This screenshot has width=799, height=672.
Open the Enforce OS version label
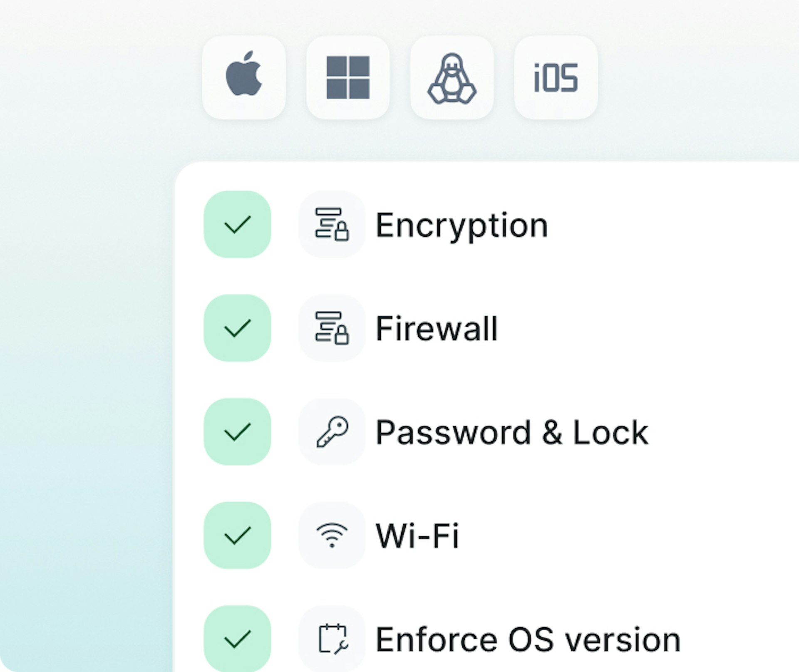point(528,640)
